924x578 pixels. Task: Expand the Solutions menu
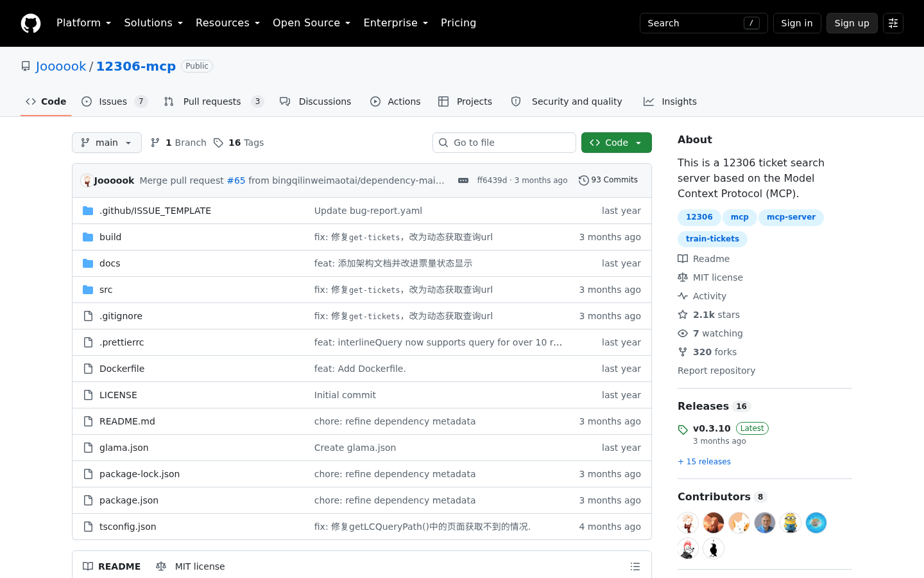click(153, 23)
